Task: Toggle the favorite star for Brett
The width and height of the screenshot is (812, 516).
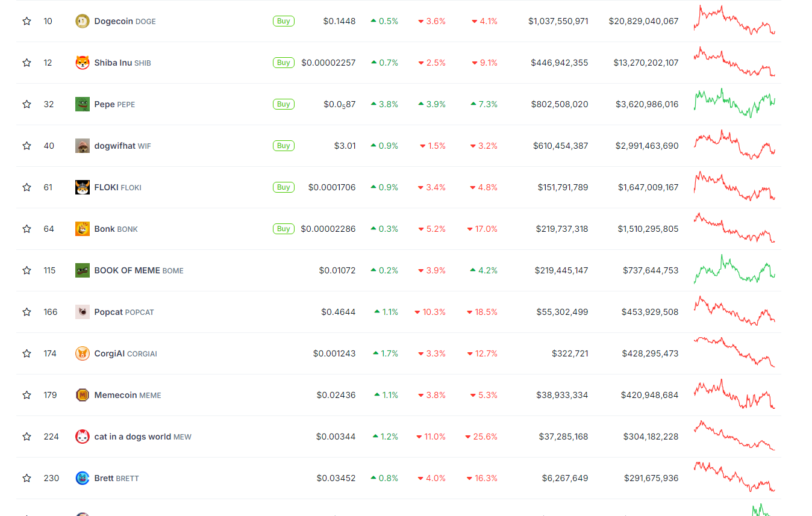Action: (x=27, y=478)
